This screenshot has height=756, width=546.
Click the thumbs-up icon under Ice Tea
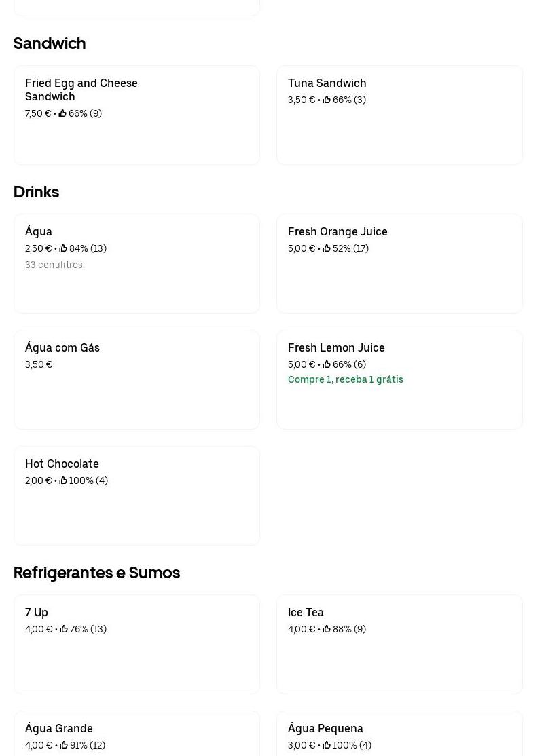327,629
